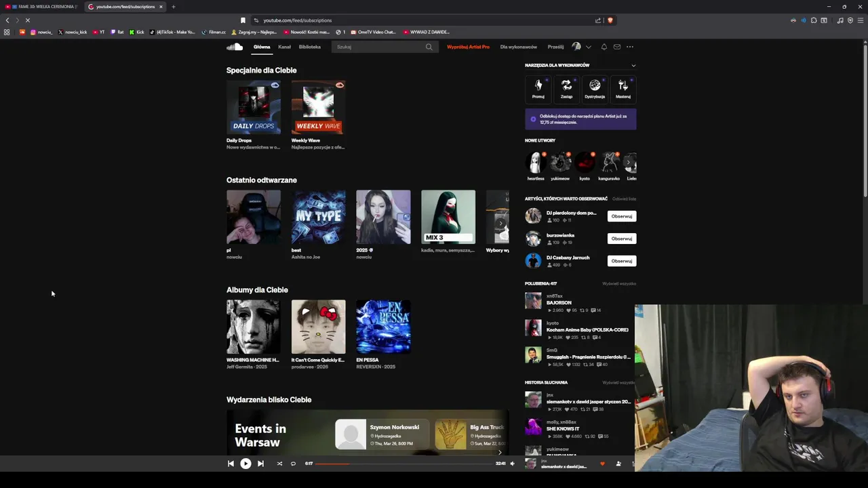
Task: Seek on the track progress bar
Action: (x=404, y=464)
